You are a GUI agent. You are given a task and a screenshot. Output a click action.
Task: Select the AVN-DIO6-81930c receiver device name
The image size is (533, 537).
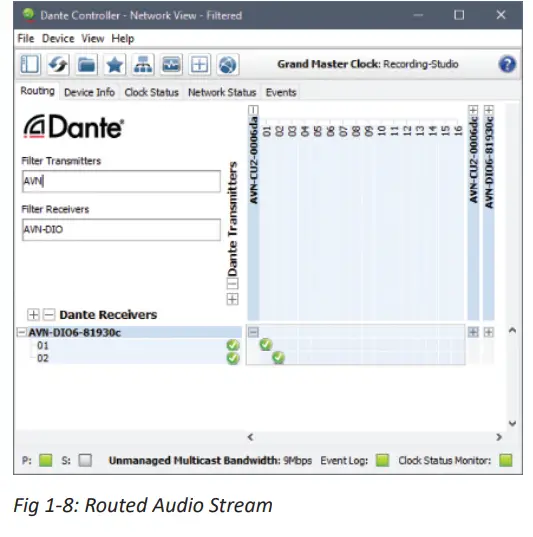click(74, 332)
